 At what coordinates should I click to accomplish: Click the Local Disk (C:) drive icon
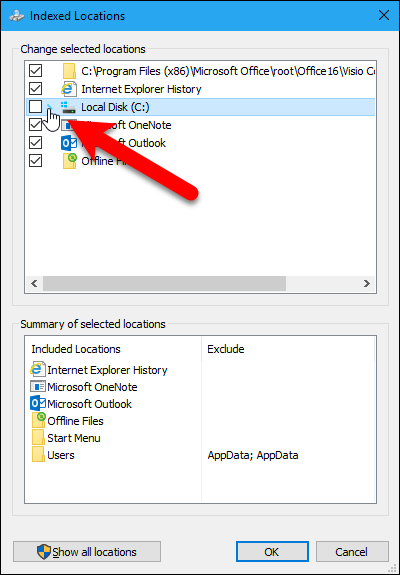(69, 107)
